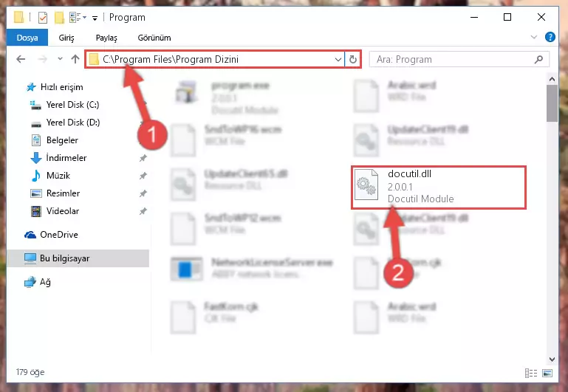Viewport: 568px width, 392px height.
Task: Click the OneDrive cloud icon
Action: tap(30, 235)
